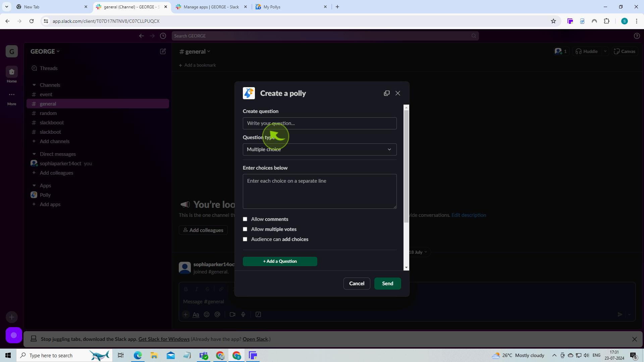Screen dimensions: 644x362
Task: Start a Huddle
Action: 587,51
